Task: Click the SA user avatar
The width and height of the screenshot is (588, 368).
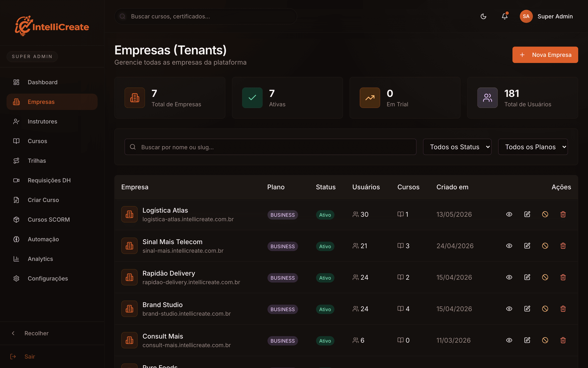Action: tap(526, 16)
